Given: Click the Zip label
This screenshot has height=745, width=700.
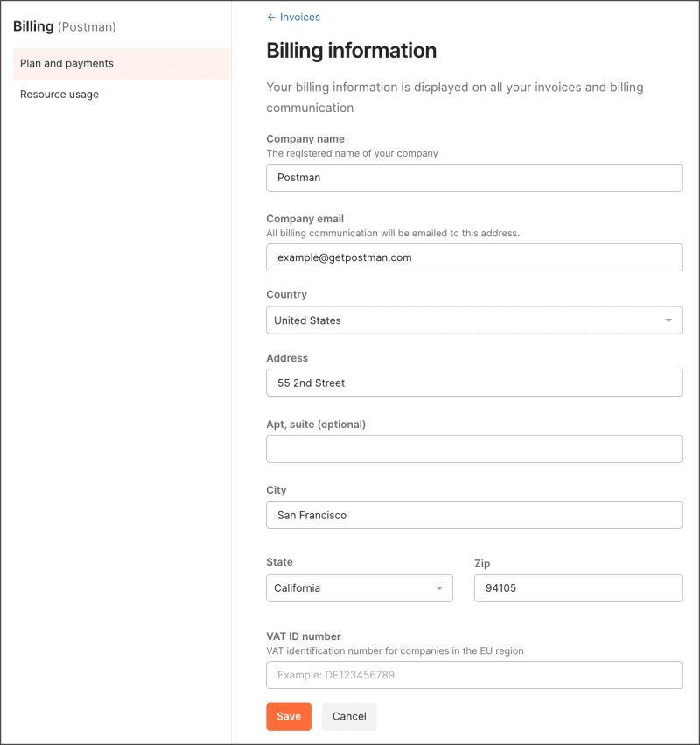Looking at the screenshot, I should (482, 564).
